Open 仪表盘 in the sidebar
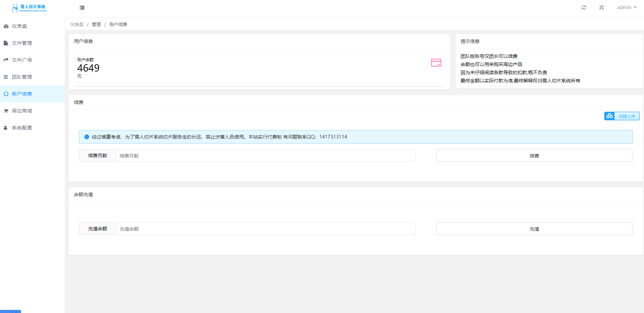 tap(19, 26)
